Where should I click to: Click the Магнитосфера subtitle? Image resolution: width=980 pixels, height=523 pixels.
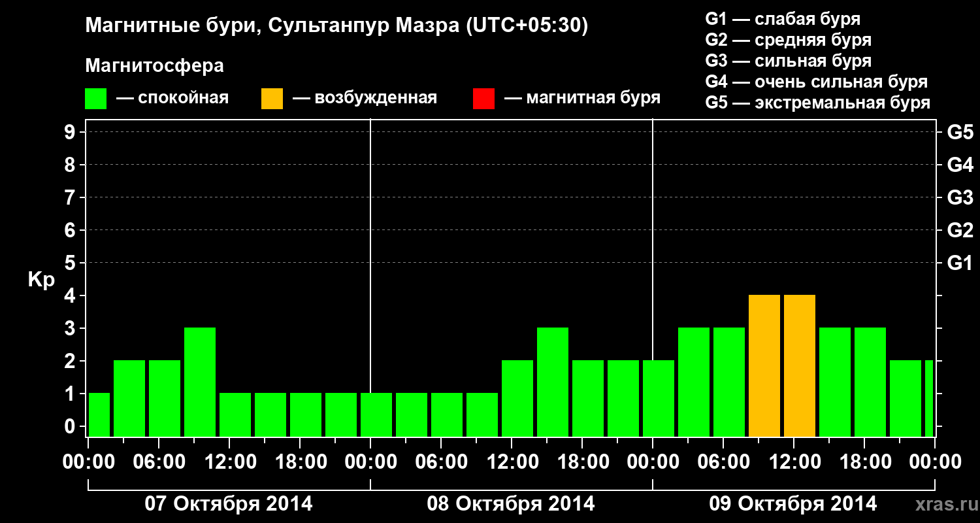(154, 66)
